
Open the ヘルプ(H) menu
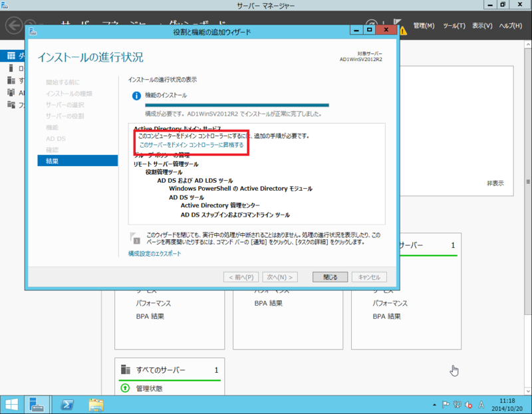point(510,26)
